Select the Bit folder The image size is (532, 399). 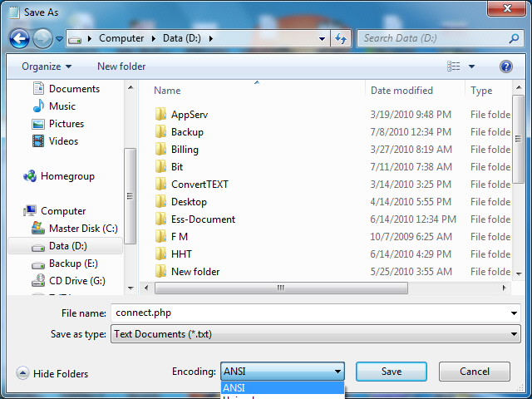(170, 167)
